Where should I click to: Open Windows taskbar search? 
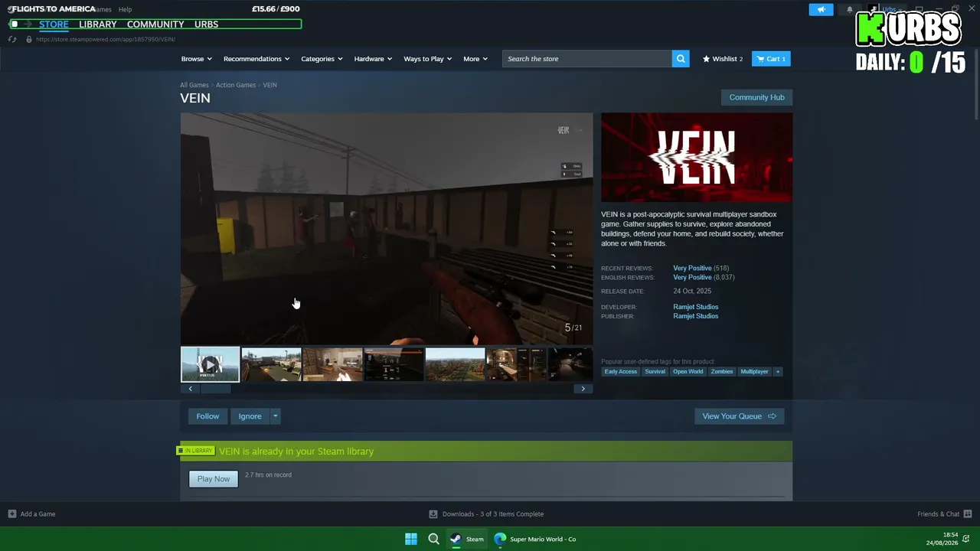pos(433,539)
